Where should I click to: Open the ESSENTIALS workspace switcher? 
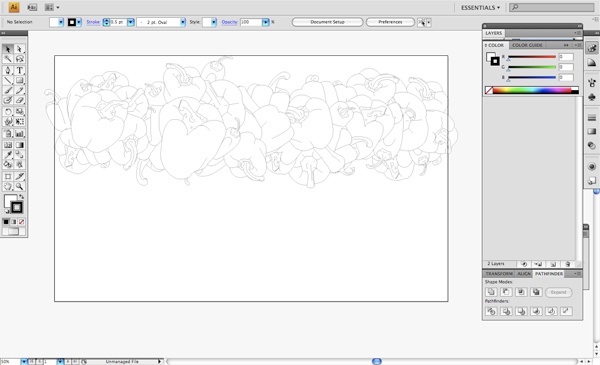coord(480,7)
